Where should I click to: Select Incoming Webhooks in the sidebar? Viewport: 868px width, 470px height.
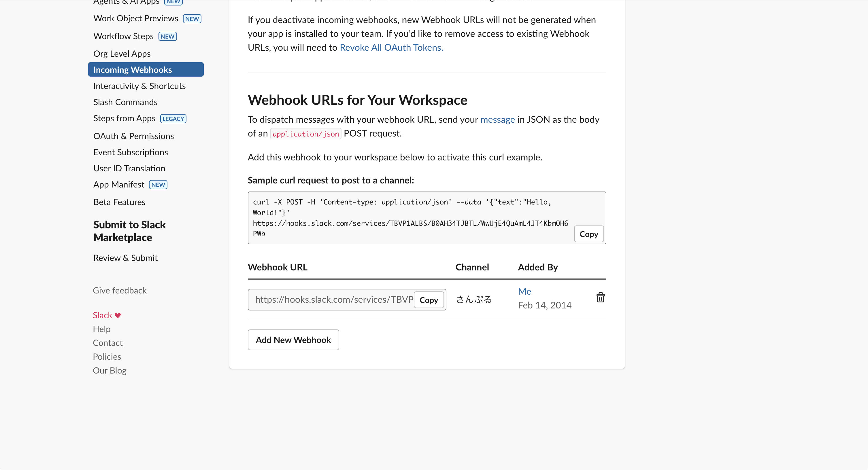(133, 69)
